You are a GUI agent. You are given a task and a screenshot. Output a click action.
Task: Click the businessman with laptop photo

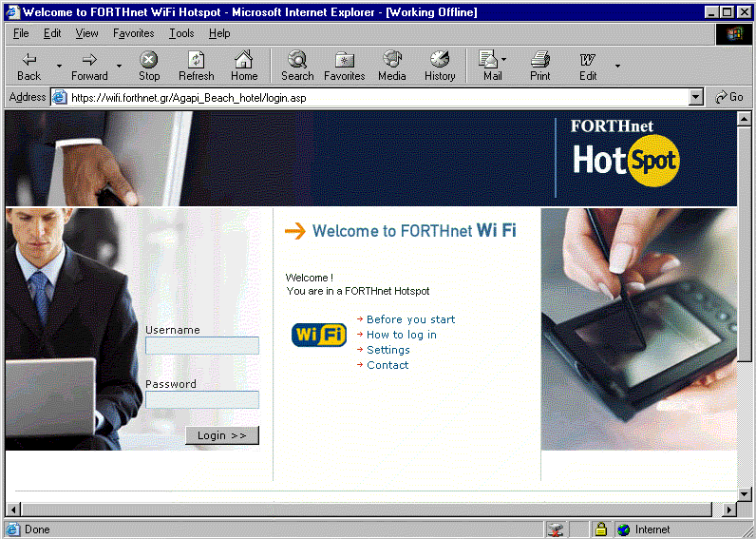pos(75,329)
